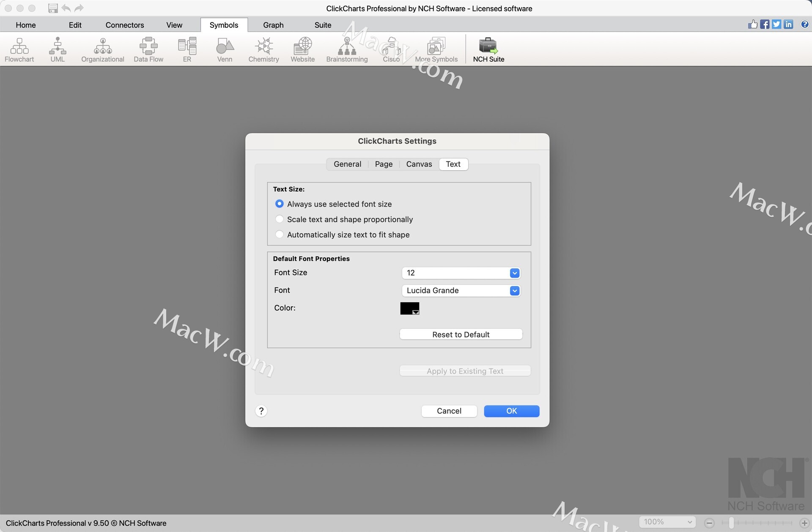This screenshot has height=532, width=812.
Task: Click the undo arrow icon
Action: (x=66, y=8)
